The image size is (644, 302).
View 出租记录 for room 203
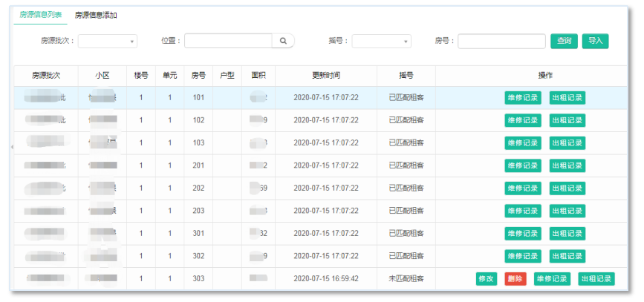coord(567,211)
